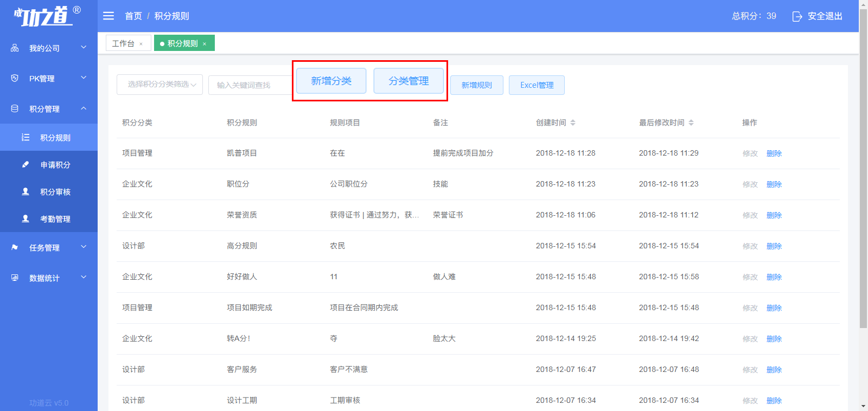Open 考勤管理 sidebar item

(x=49, y=219)
